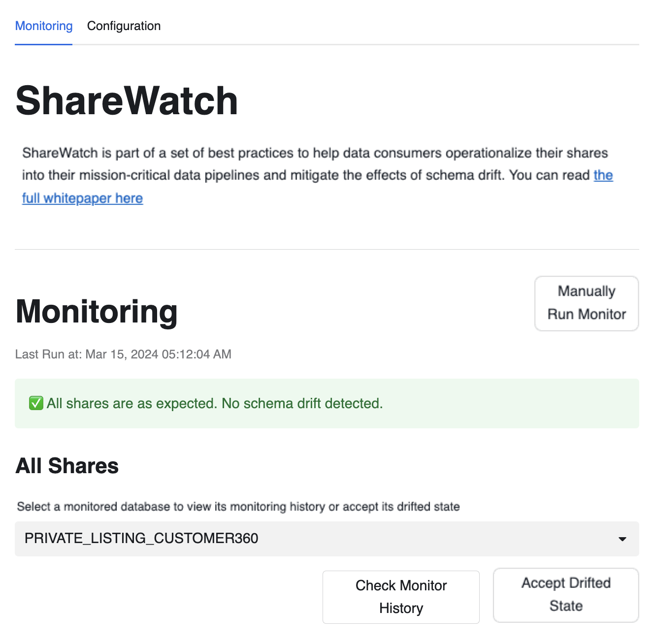Screen dimensions: 655x644
Task: Click the ShareWatch page title
Action: point(127,101)
